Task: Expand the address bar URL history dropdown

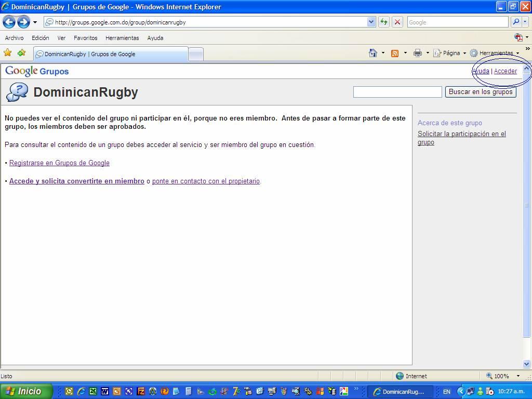Action: tap(371, 22)
